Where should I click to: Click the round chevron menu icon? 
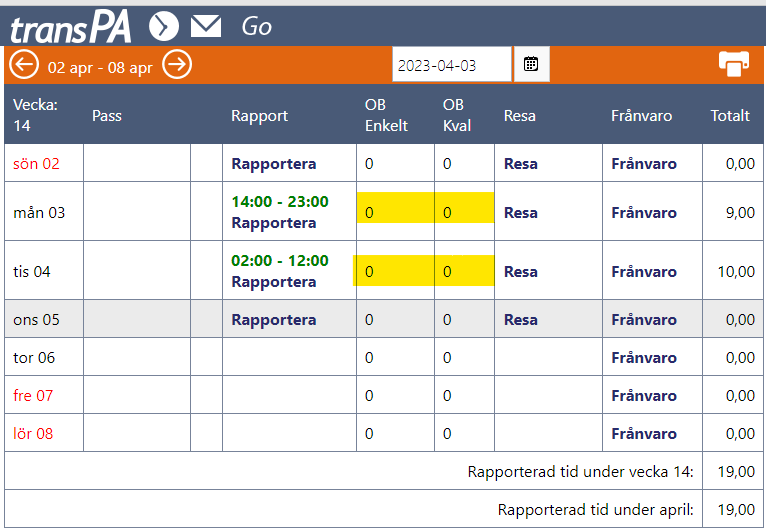pyautogui.click(x=164, y=26)
